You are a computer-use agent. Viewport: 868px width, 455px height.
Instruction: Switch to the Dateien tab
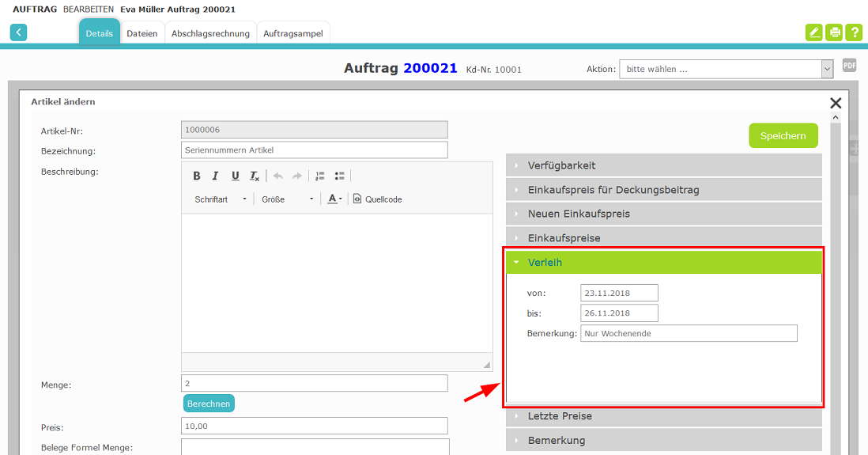point(142,33)
